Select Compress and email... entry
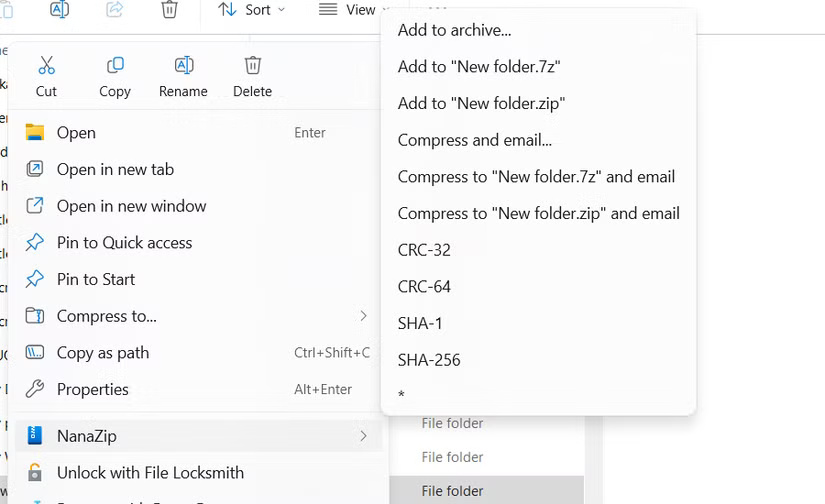 coord(474,140)
